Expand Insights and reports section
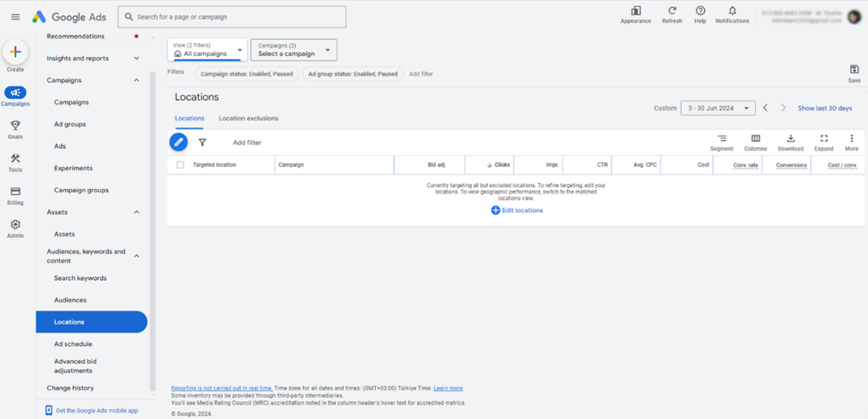The image size is (868, 419). (136, 58)
